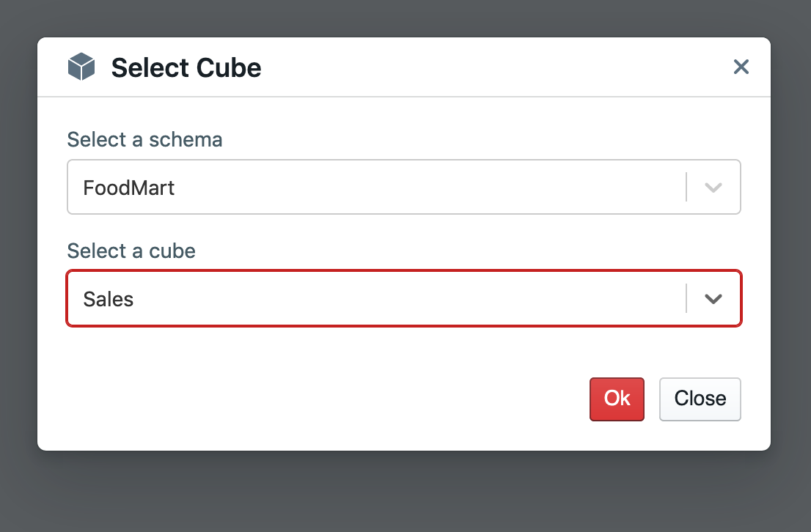This screenshot has height=532, width=811.
Task: Click the vertical separator beside the cube chevron
Action: coord(686,298)
